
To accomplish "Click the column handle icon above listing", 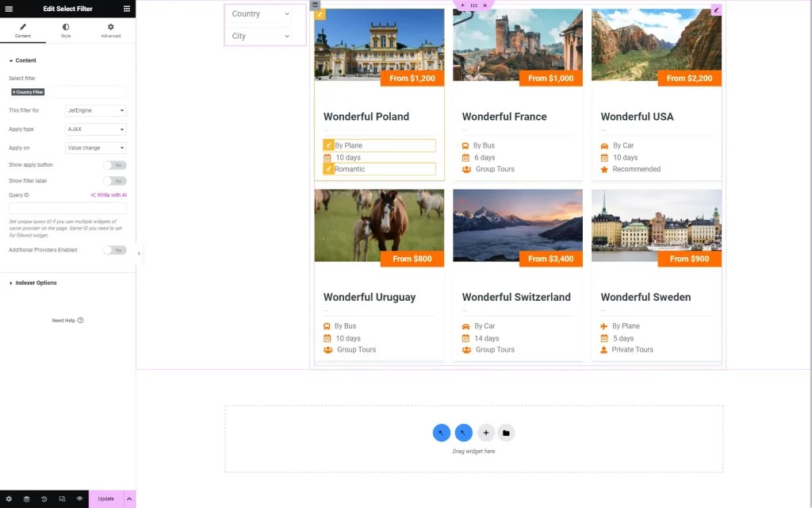I will coord(315,5).
